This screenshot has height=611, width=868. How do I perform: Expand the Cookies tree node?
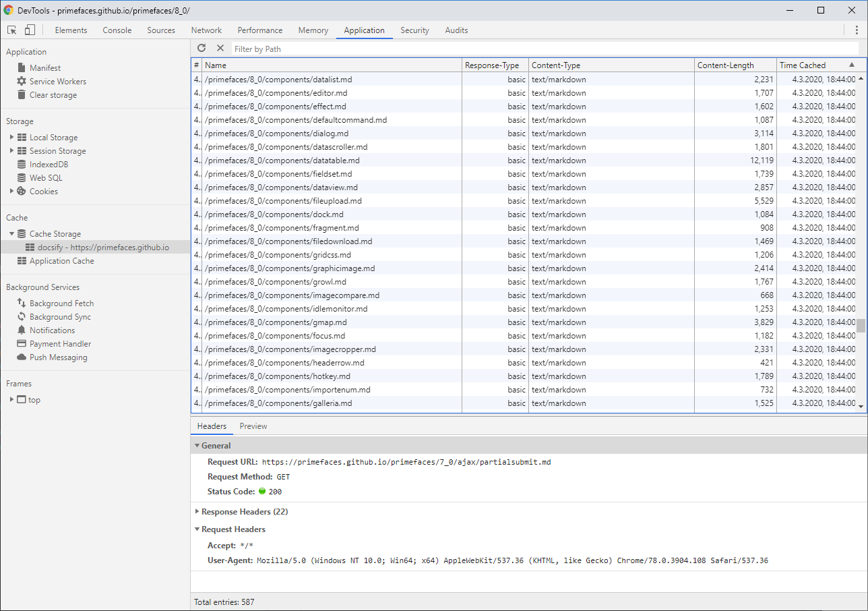click(11, 192)
